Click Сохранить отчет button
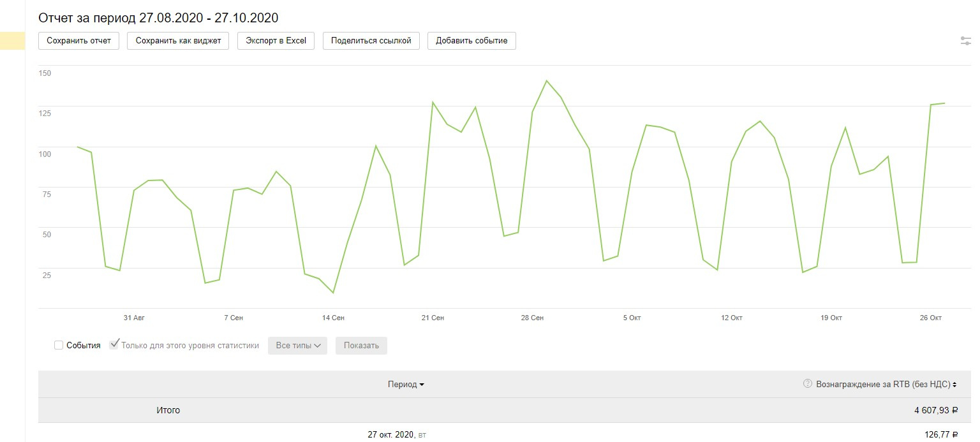The image size is (980, 442). coord(79,41)
